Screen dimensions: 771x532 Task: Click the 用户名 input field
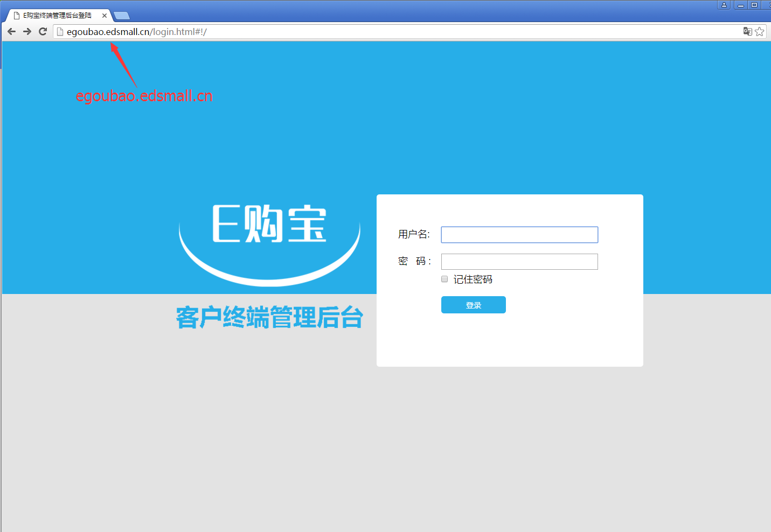[x=519, y=235]
